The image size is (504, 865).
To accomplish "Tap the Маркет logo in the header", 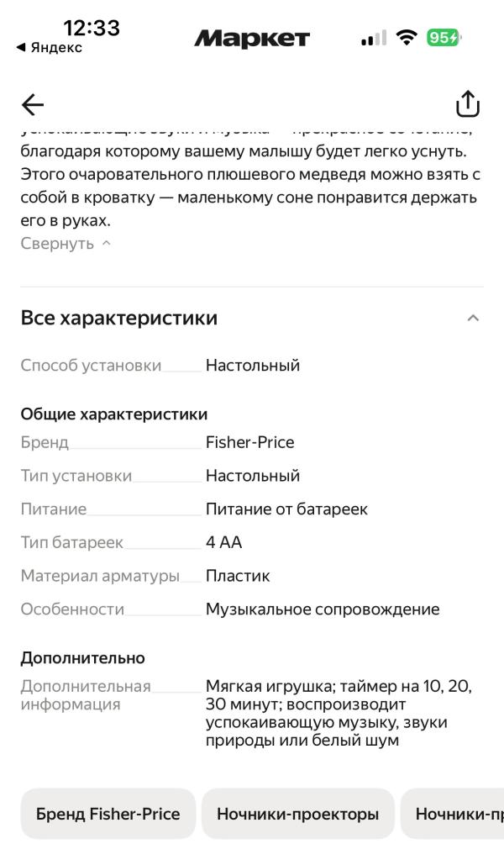I will point(251,37).
